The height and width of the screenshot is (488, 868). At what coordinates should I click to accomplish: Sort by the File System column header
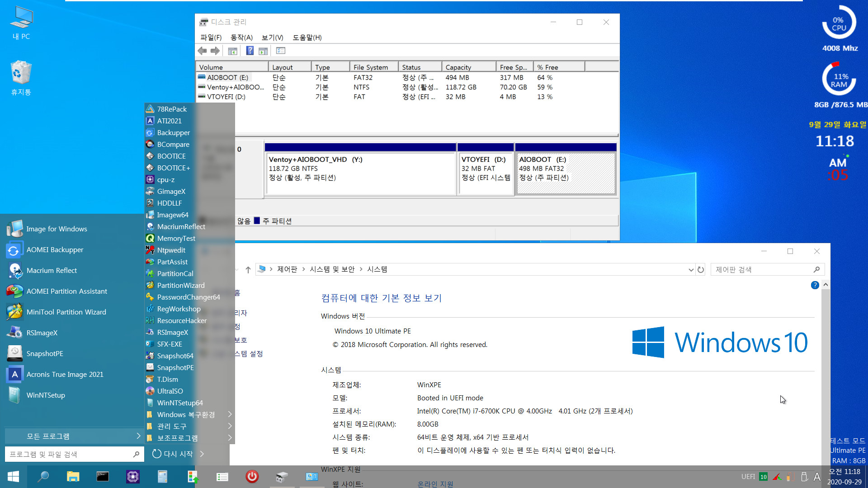pyautogui.click(x=374, y=67)
